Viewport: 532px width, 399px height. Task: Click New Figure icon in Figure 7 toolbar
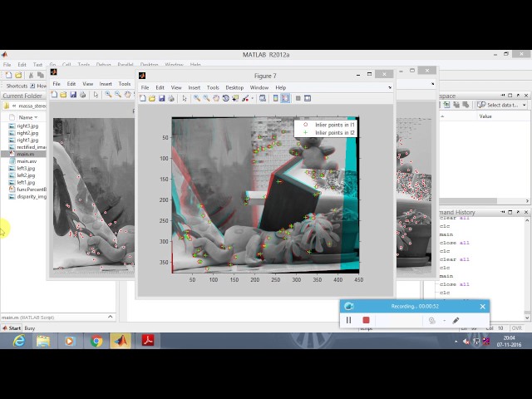pos(143,98)
